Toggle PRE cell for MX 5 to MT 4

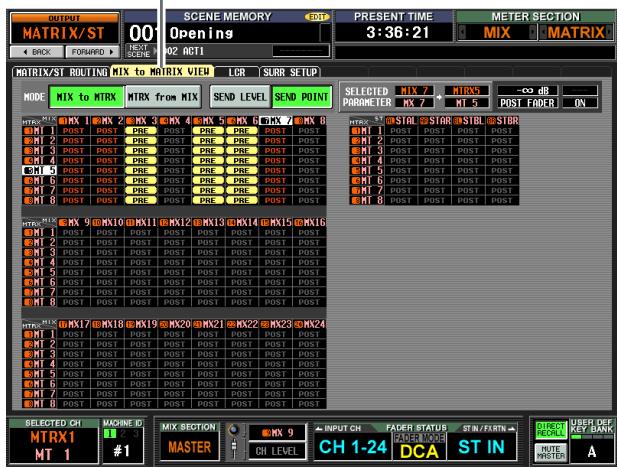208,161
